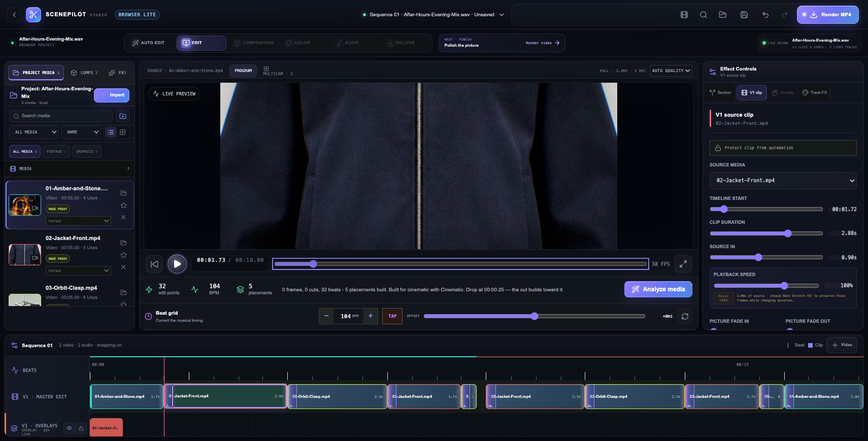Remove 01-Amber-and-Stone clip with X icon
The image size is (868, 441).
(123, 217)
